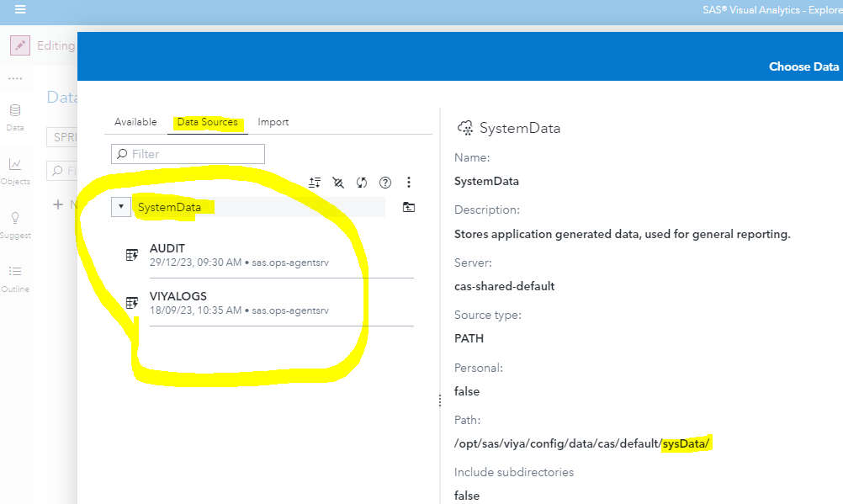Click the AUDIT table icon
The width and height of the screenshot is (843, 504).
(x=132, y=253)
